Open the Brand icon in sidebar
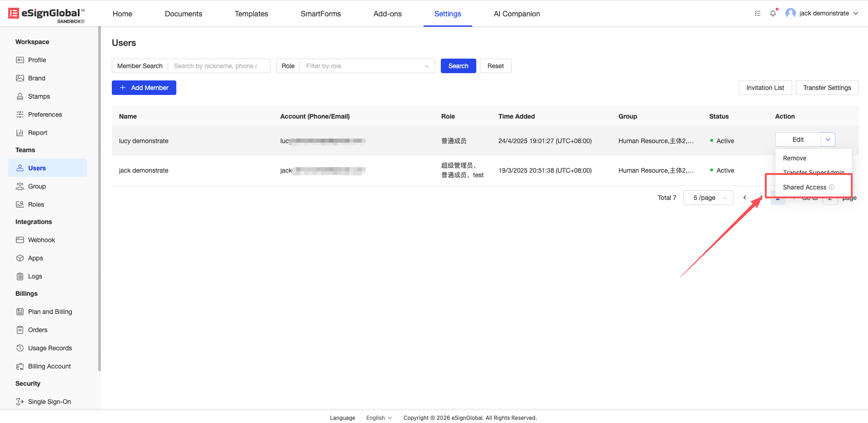The height and width of the screenshot is (423, 868). pos(20,78)
